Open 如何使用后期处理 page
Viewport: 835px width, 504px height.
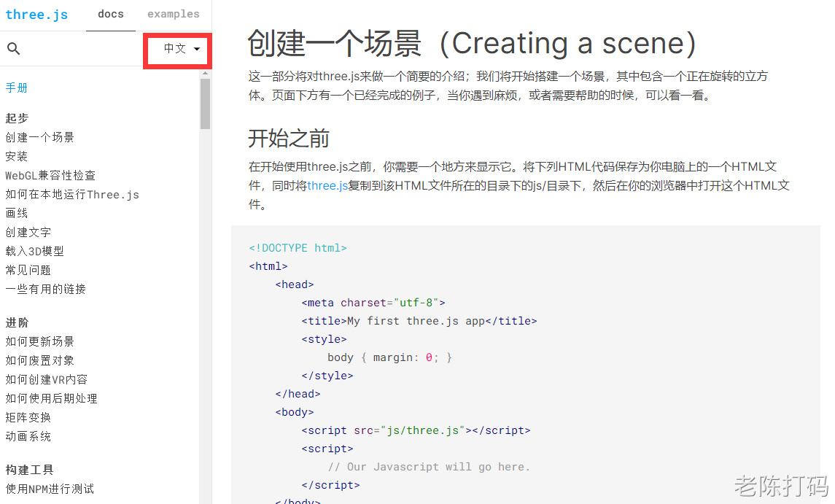click(52, 398)
